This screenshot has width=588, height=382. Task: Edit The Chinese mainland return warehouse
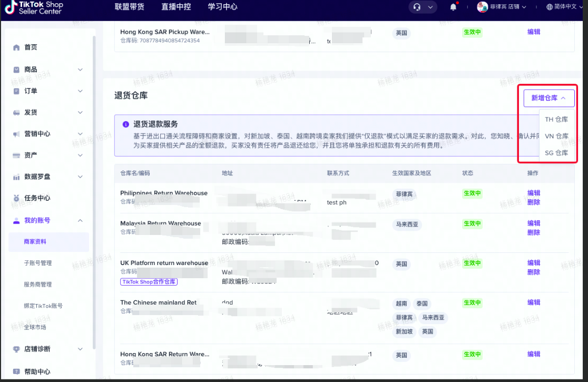click(534, 302)
